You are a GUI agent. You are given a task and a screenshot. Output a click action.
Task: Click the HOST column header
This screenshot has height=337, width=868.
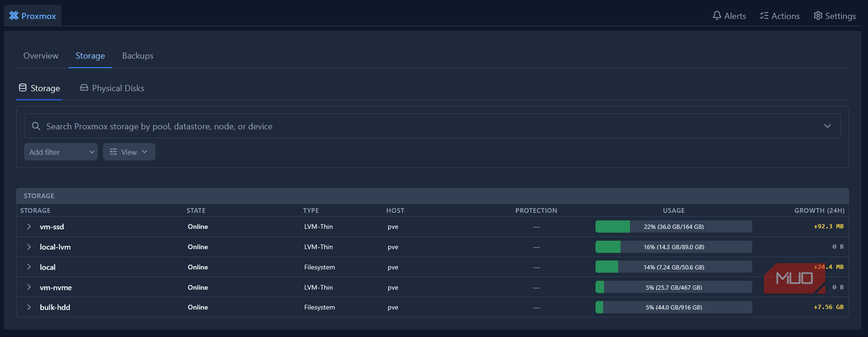pyautogui.click(x=395, y=211)
